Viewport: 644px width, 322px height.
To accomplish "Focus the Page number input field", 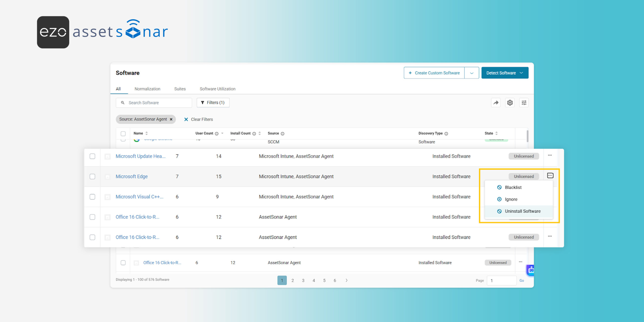I will [502, 280].
